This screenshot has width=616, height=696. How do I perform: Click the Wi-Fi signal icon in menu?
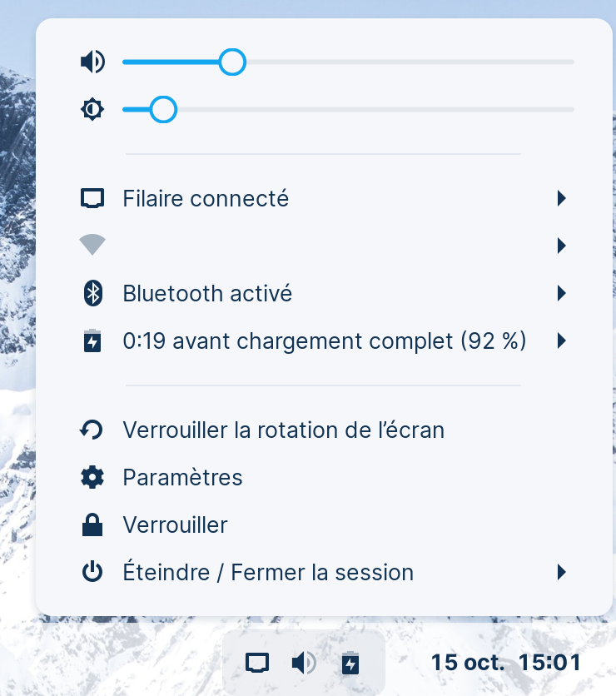point(92,246)
